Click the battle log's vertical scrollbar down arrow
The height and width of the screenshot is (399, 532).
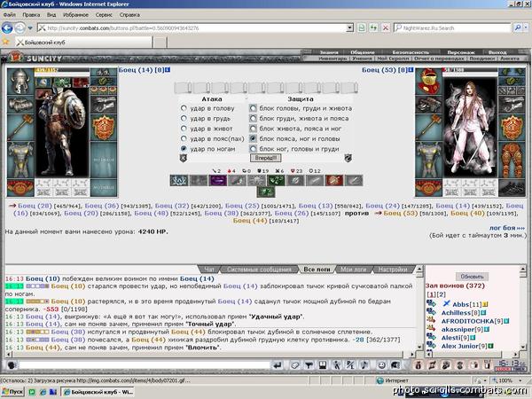419,347
